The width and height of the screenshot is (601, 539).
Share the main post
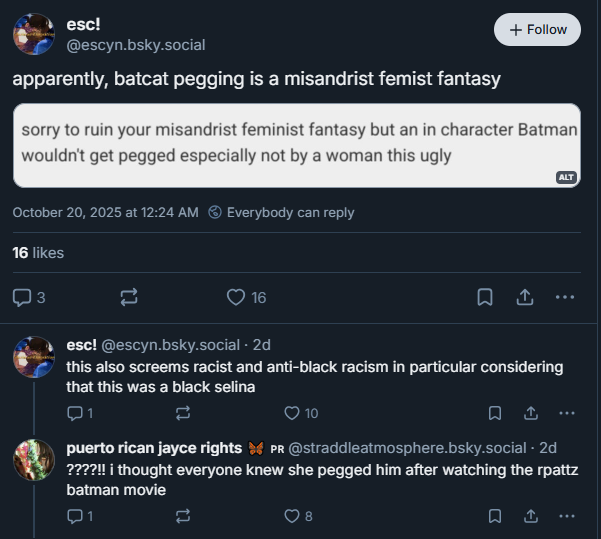(x=525, y=297)
